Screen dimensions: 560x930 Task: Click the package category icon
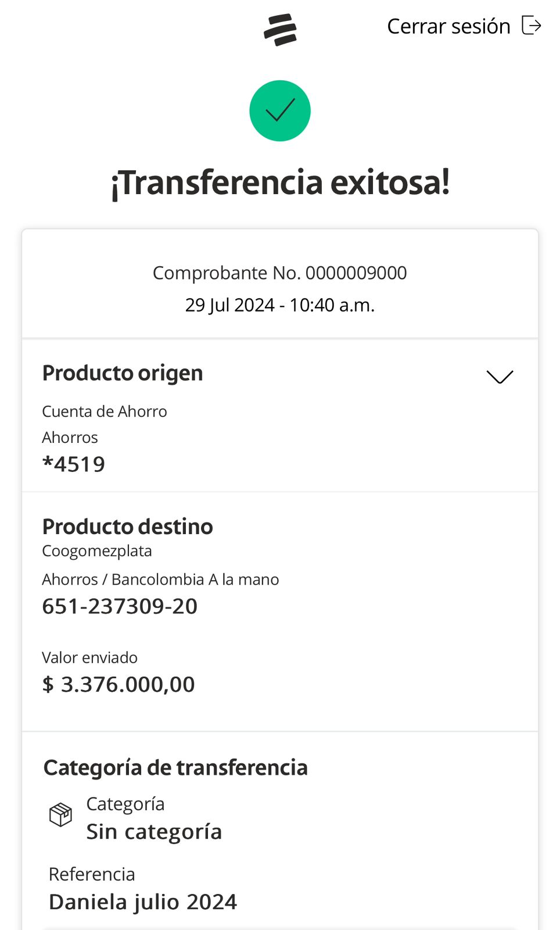60,814
